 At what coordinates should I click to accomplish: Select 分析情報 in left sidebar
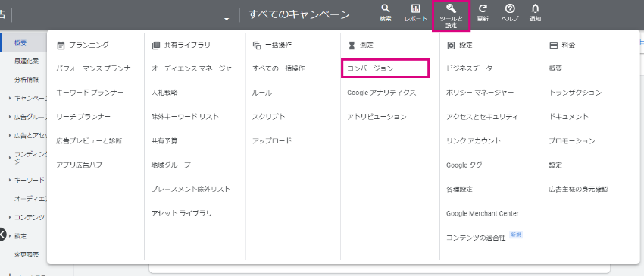coord(27,80)
